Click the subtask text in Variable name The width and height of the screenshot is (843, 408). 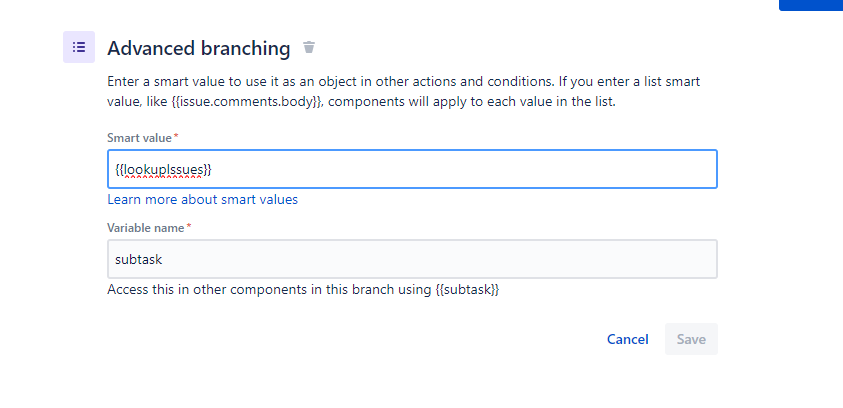click(x=139, y=260)
